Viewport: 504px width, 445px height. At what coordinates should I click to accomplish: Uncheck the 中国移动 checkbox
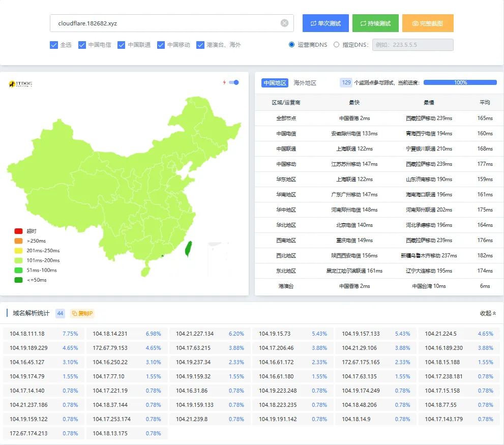[161, 45]
